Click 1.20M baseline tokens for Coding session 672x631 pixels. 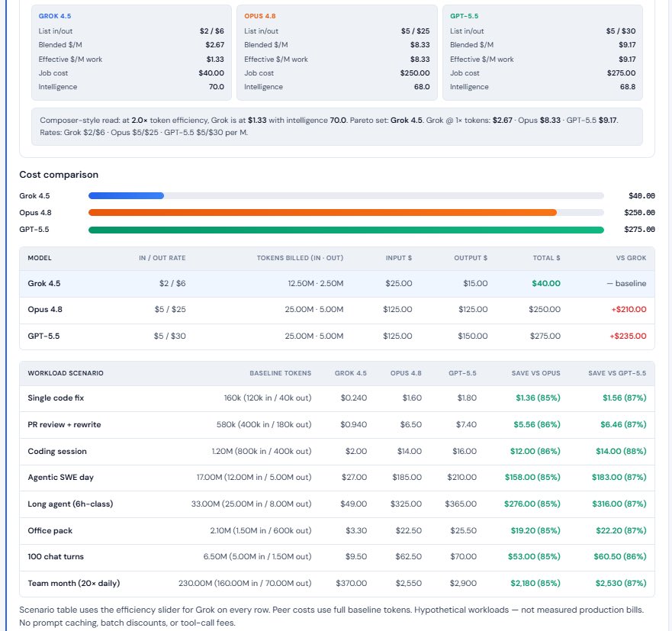point(262,451)
